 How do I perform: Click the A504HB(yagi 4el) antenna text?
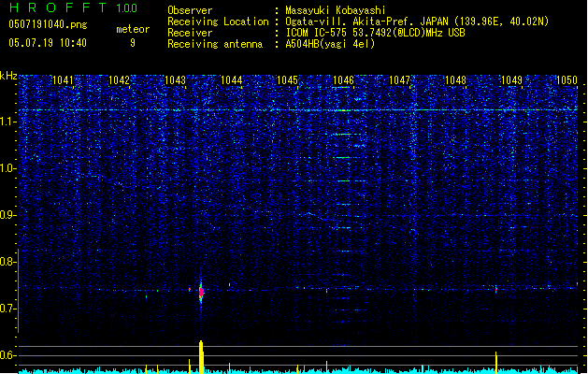tap(330, 44)
